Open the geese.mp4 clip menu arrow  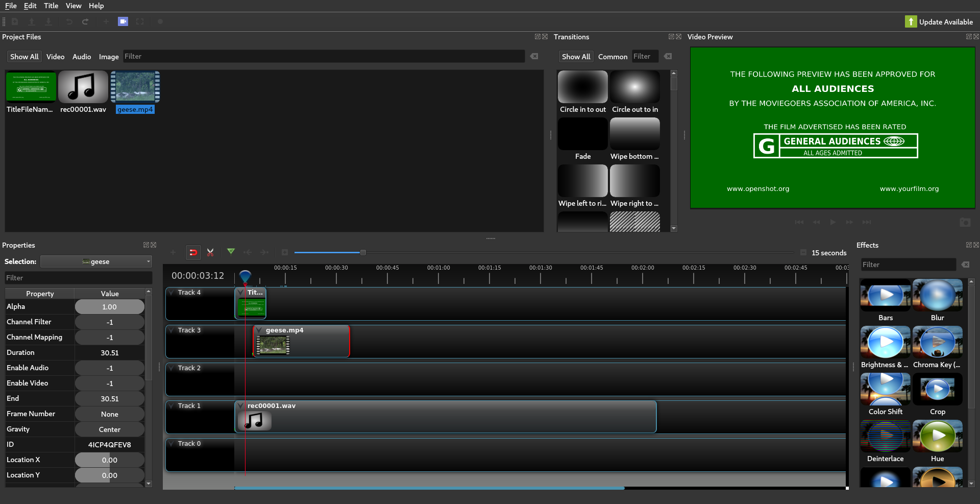click(x=259, y=330)
